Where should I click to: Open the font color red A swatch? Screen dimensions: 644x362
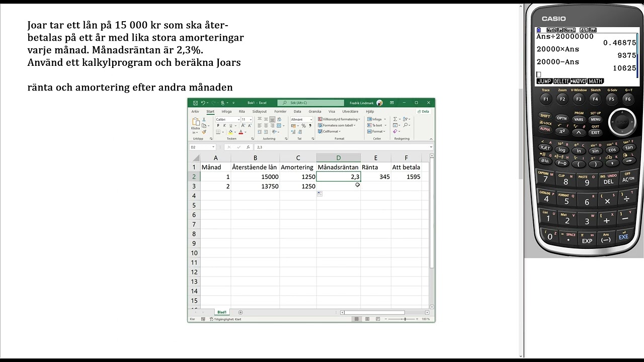pyautogui.click(x=240, y=132)
